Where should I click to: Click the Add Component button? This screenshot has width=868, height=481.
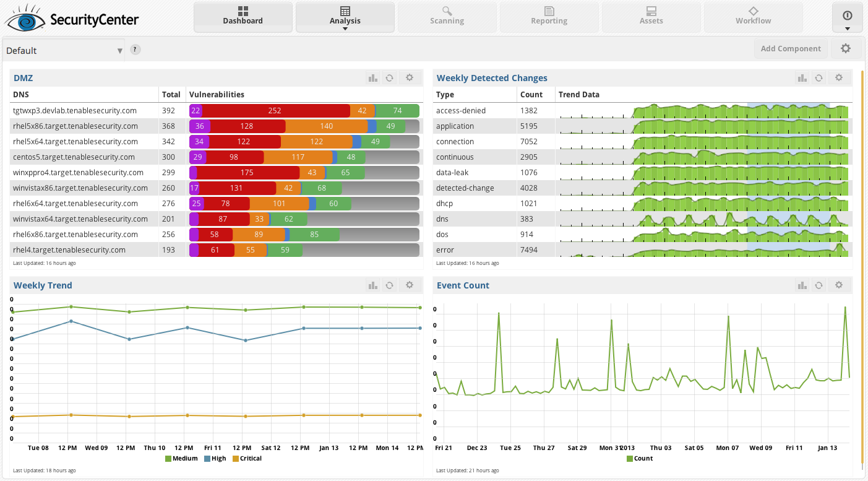tap(791, 49)
